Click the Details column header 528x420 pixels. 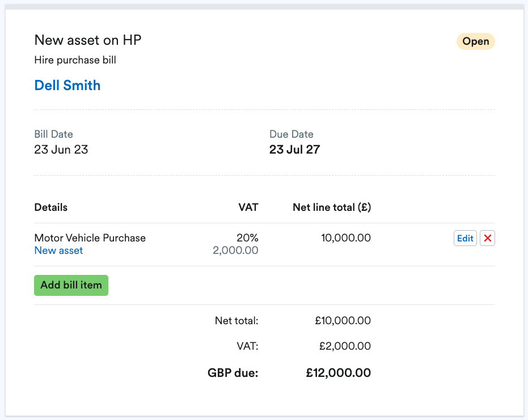coord(50,207)
